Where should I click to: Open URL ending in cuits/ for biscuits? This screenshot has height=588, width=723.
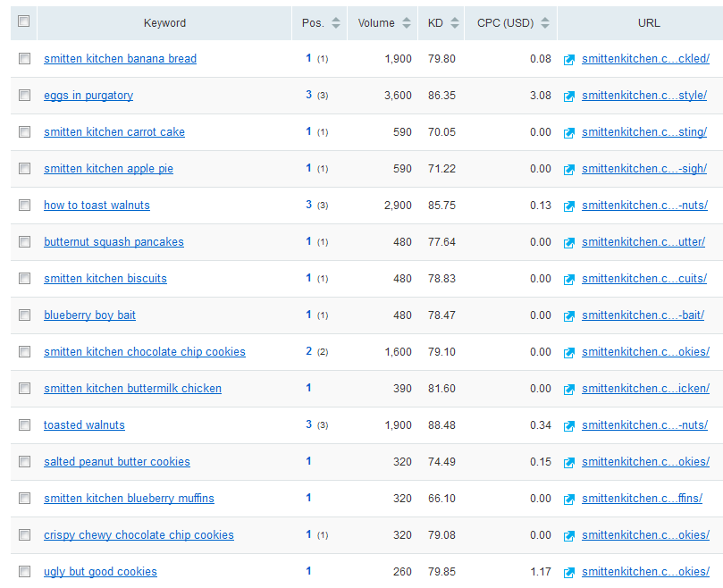(644, 279)
